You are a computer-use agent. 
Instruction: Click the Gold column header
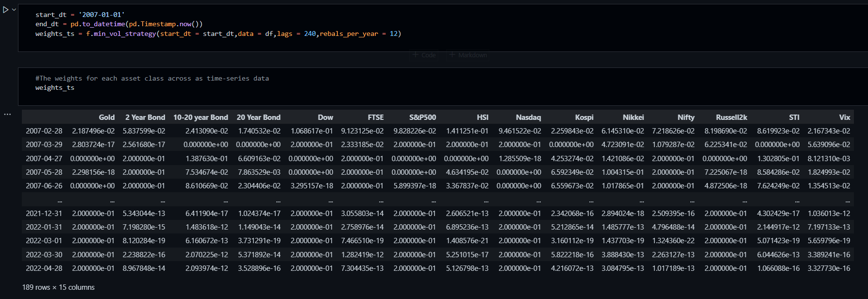point(107,117)
